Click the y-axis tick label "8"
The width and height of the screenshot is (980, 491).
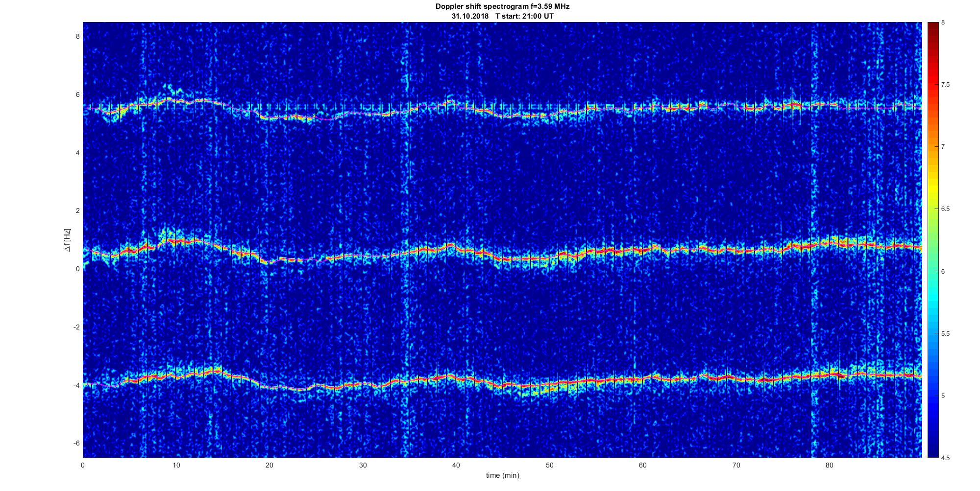77,37
